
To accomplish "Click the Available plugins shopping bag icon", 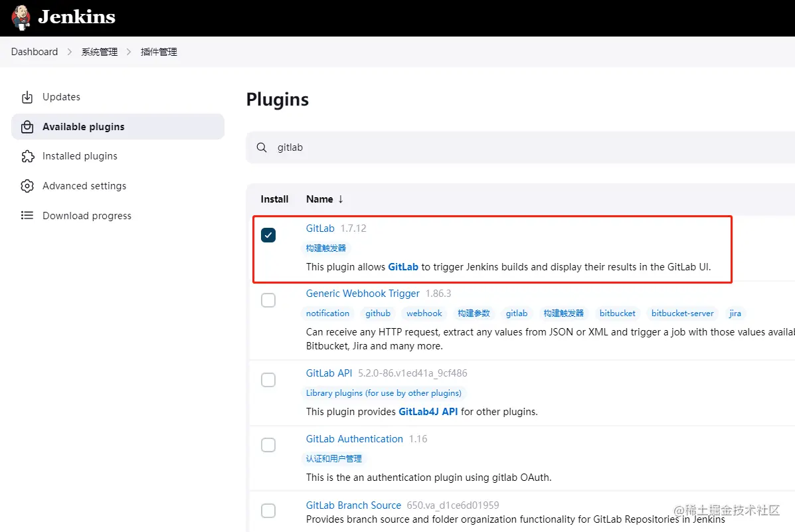I will coord(27,127).
